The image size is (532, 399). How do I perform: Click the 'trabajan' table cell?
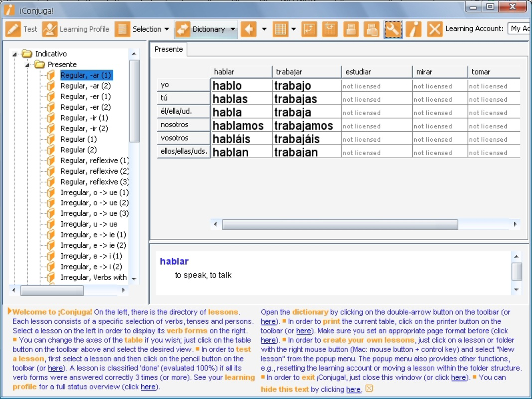307,152
